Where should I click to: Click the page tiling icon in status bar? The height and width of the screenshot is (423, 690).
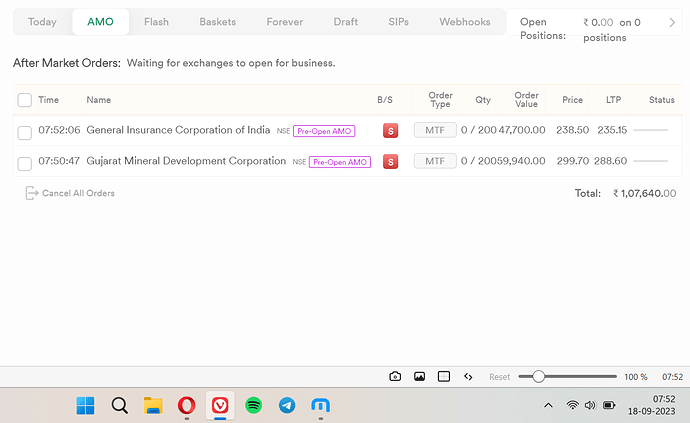coord(444,376)
